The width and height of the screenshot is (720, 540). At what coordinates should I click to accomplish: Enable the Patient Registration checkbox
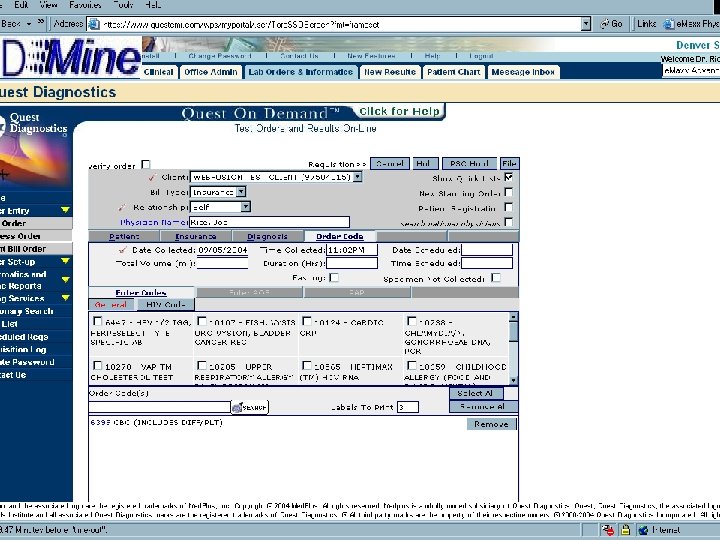coord(508,208)
